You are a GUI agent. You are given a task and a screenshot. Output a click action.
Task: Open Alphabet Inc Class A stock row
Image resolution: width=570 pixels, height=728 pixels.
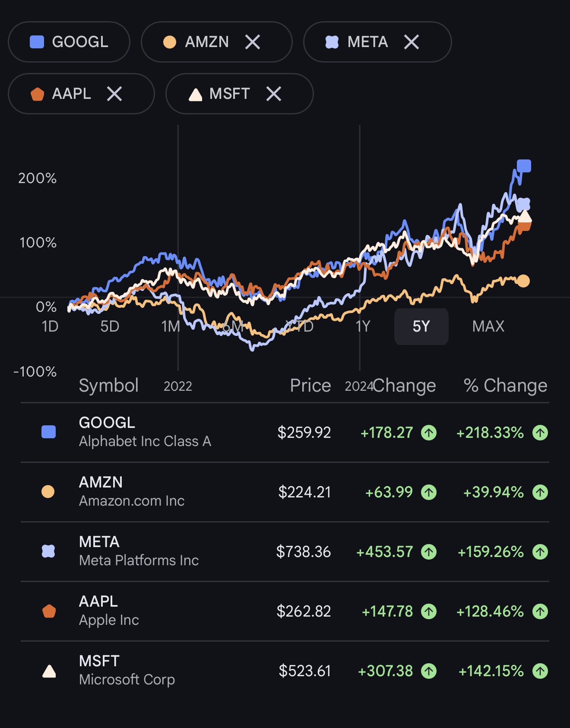[145, 432]
